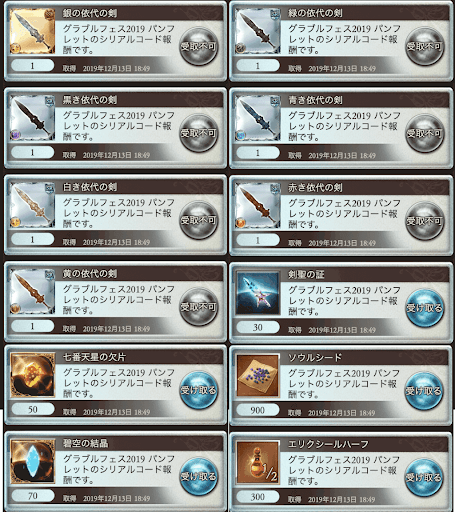Click the 銀の依代の剣 sword icon
Screen dimensions: 455x512
coord(32,31)
